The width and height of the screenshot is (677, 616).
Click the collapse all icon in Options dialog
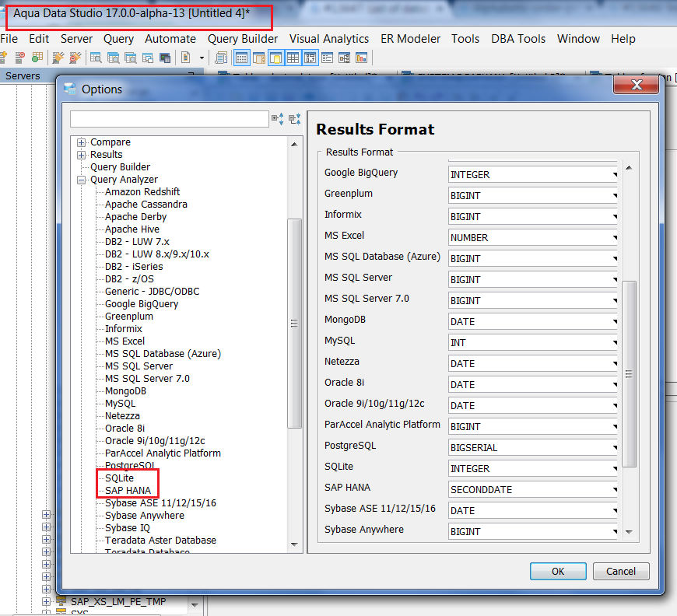point(294,119)
